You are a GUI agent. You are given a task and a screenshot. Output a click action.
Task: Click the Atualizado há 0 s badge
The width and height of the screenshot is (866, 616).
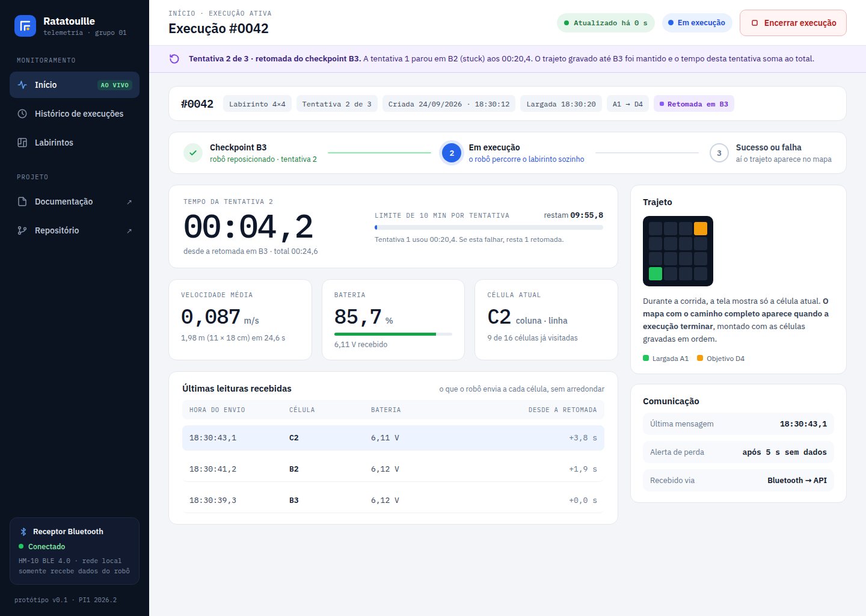tap(606, 23)
